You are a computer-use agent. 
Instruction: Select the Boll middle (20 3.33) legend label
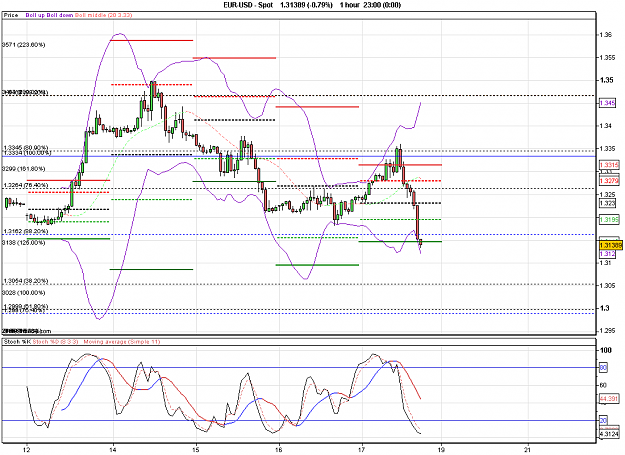[104, 15]
